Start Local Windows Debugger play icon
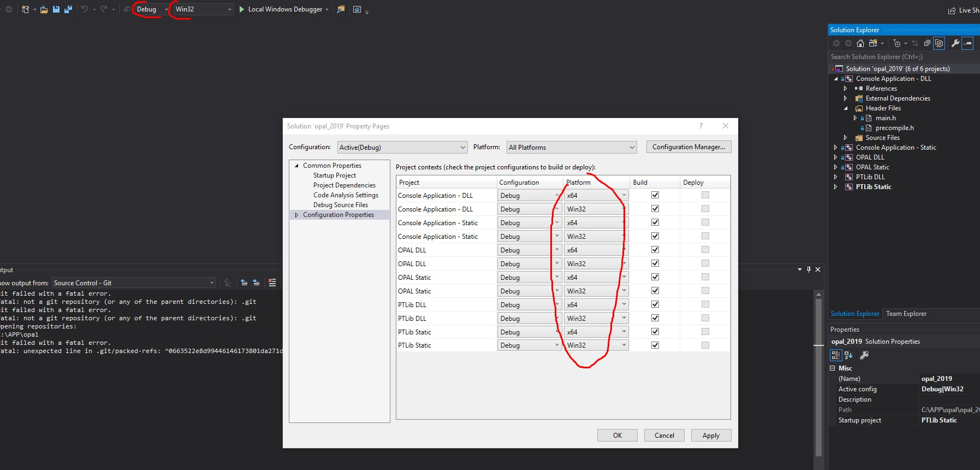The height and width of the screenshot is (470, 980). (x=242, y=9)
